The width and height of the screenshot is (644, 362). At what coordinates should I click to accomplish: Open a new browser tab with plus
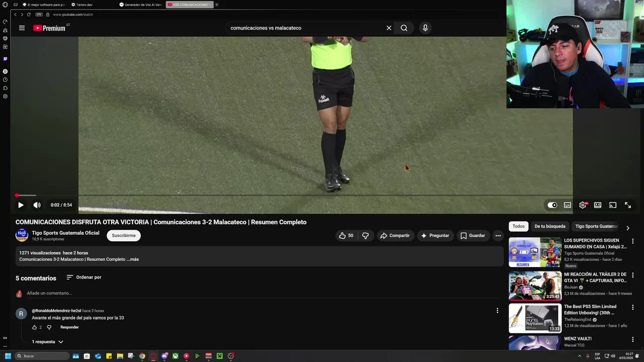[x=217, y=5]
